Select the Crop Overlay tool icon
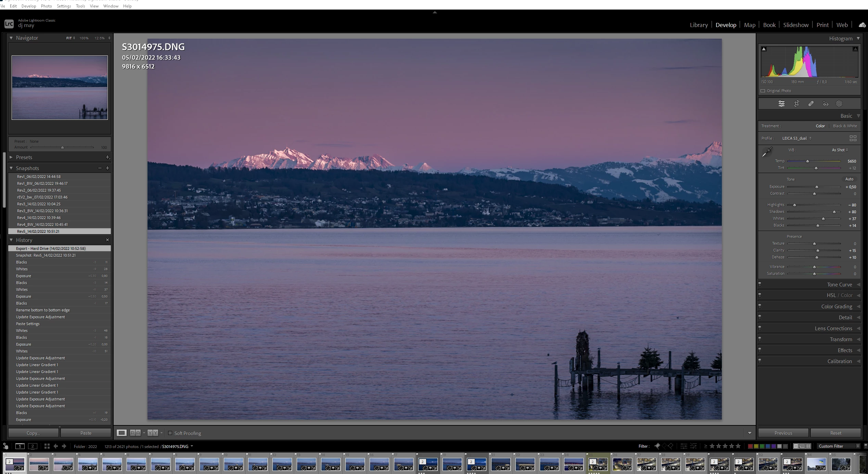The width and height of the screenshot is (868, 474). coord(796,104)
